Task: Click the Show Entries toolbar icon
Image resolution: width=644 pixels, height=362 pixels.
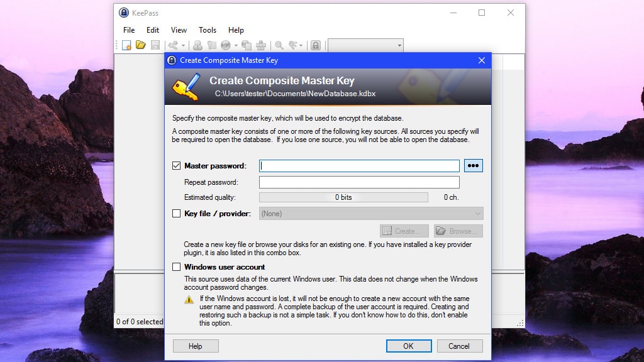Action: pyautogui.click(x=293, y=45)
